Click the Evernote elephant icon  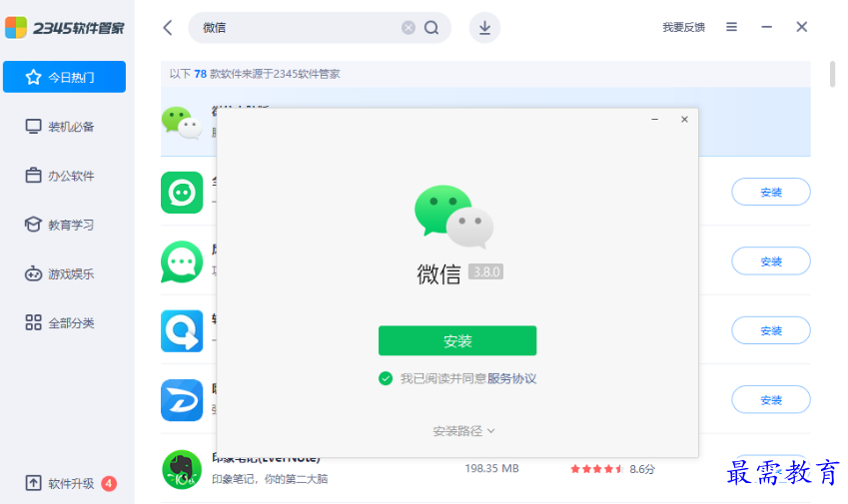click(x=182, y=469)
